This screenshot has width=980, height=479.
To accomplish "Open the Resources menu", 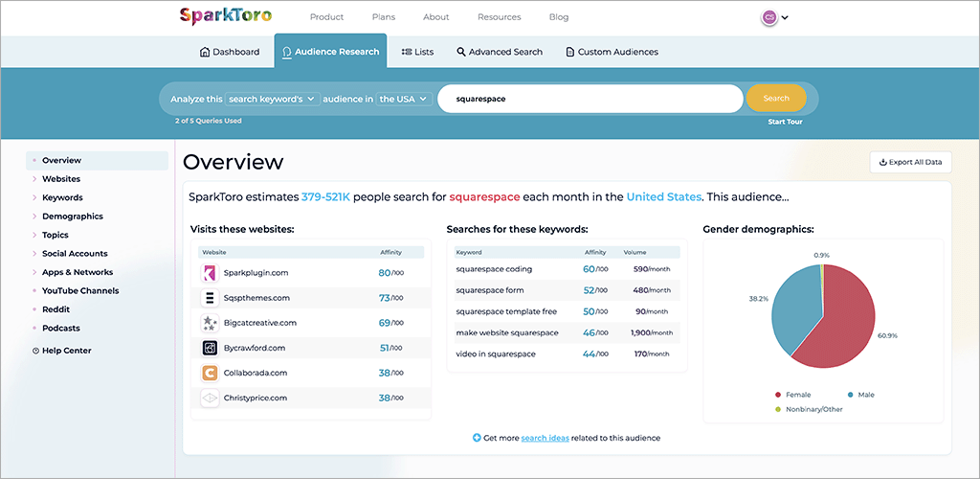I will (499, 17).
